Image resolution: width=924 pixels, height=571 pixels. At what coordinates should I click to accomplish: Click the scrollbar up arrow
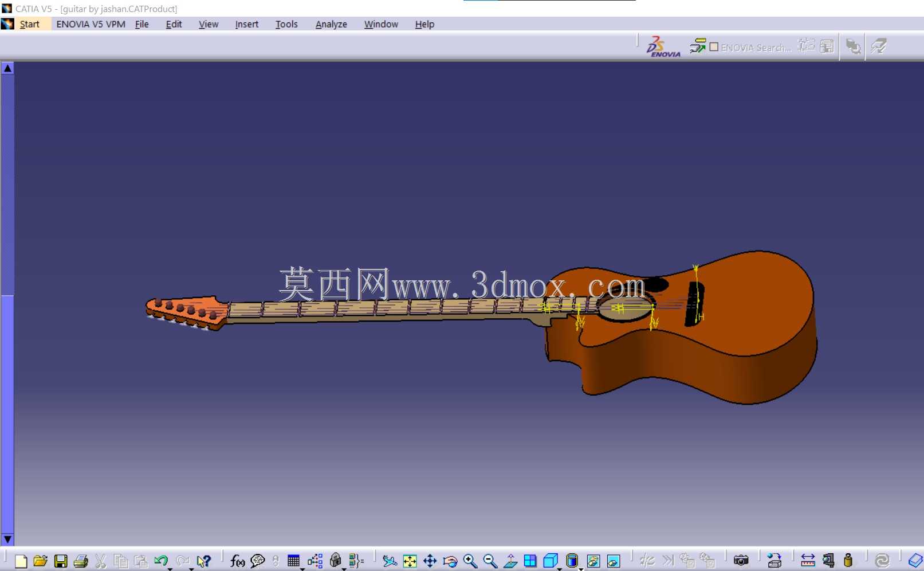tap(7, 68)
